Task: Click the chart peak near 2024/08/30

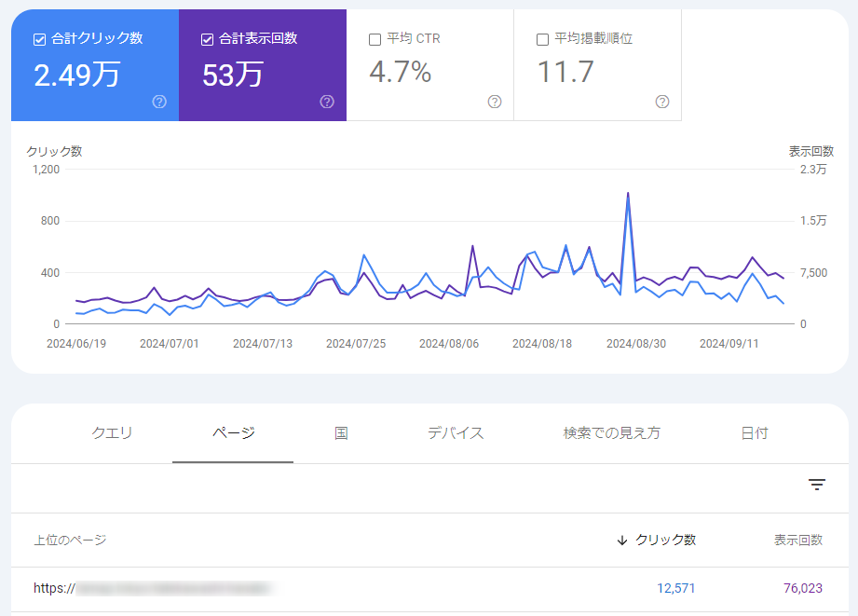Action: click(x=628, y=193)
